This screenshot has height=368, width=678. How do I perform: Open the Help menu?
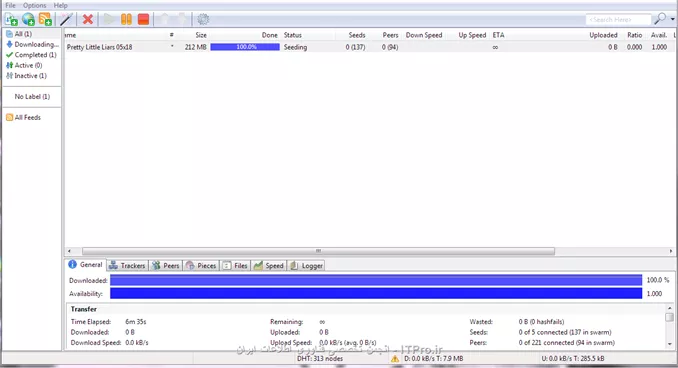pyautogui.click(x=61, y=5)
